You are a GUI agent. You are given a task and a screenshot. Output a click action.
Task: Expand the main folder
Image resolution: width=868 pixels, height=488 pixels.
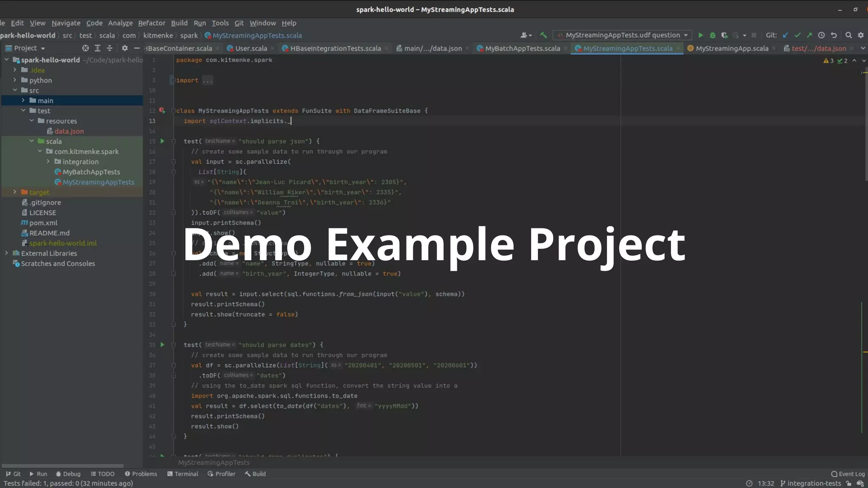(x=23, y=100)
